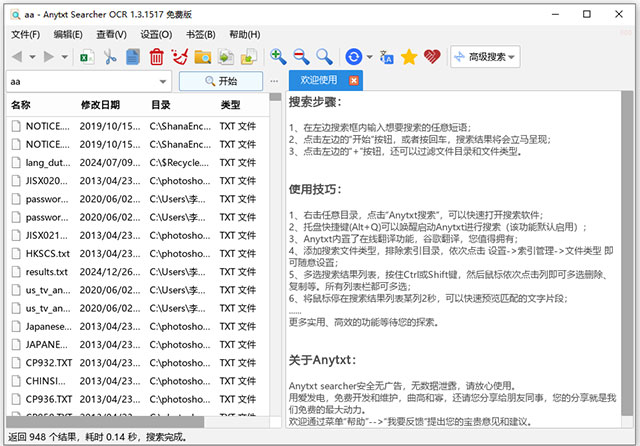Open the refresh button dropdown arrow
This screenshot has width=640, height=446.
click(369, 57)
